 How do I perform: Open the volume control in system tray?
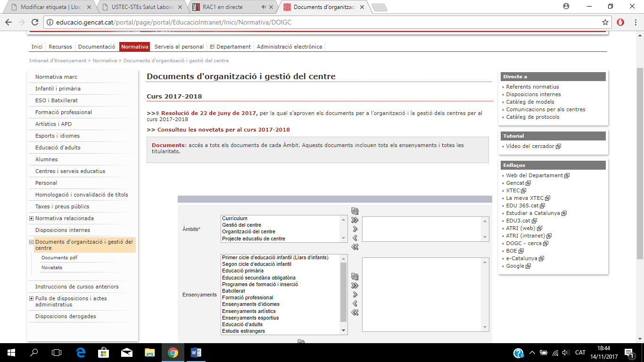(566, 353)
